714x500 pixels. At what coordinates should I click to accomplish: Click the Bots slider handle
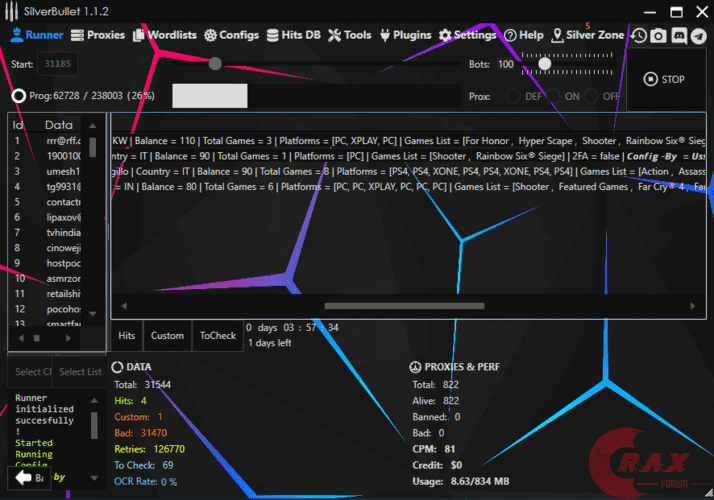click(545, 64)
